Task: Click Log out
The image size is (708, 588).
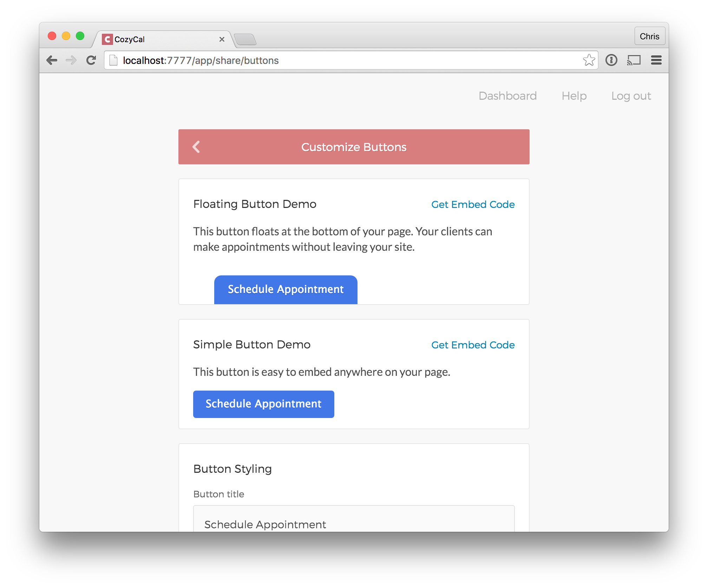Action: coord(631,96)
